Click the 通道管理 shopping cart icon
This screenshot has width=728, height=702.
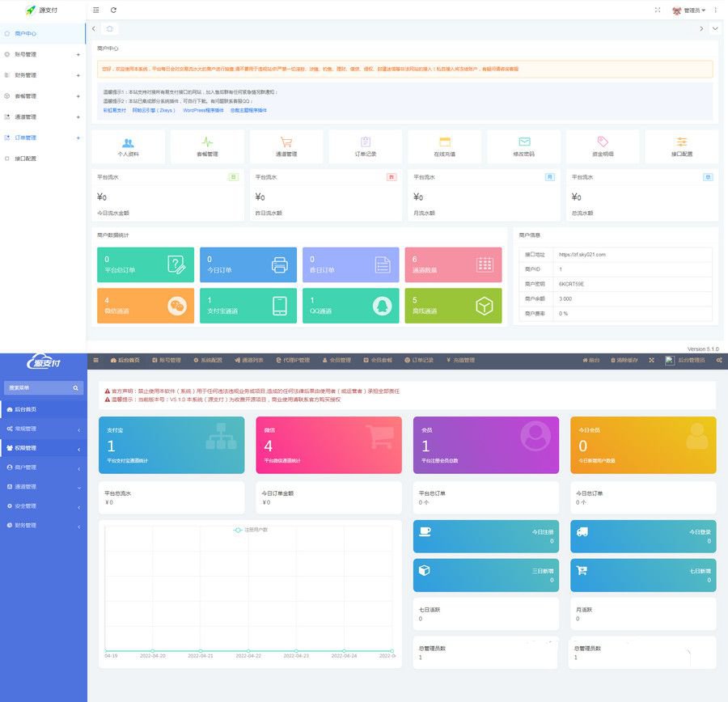(x=286, y=142)
